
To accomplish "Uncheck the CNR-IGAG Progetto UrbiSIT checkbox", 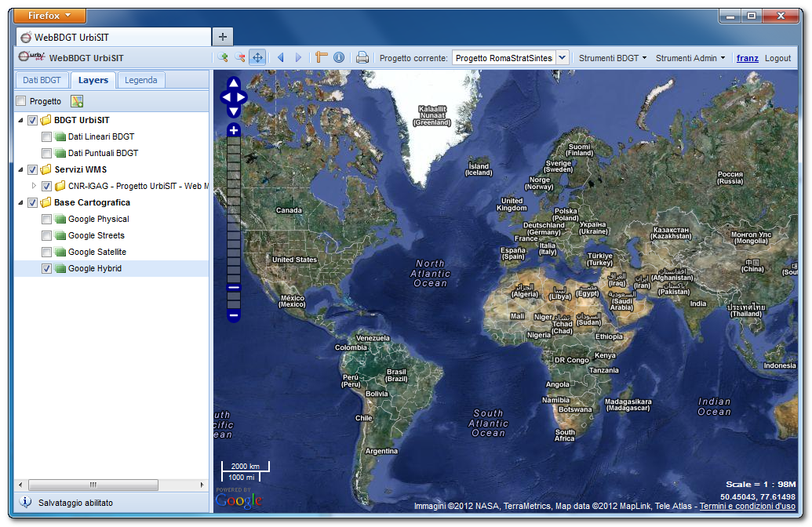I will click(x=46, y=187).
